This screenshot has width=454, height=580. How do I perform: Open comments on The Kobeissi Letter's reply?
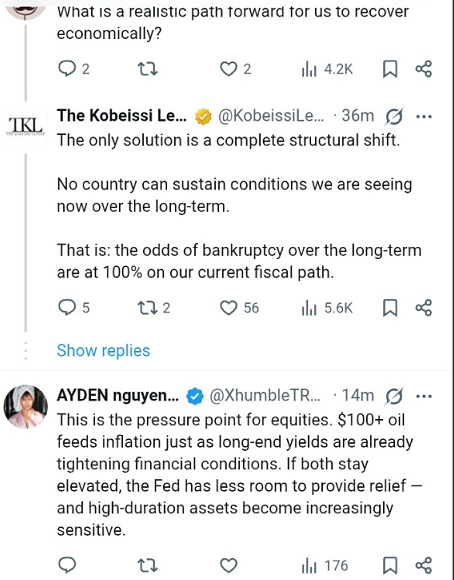(x=74, y=308)
